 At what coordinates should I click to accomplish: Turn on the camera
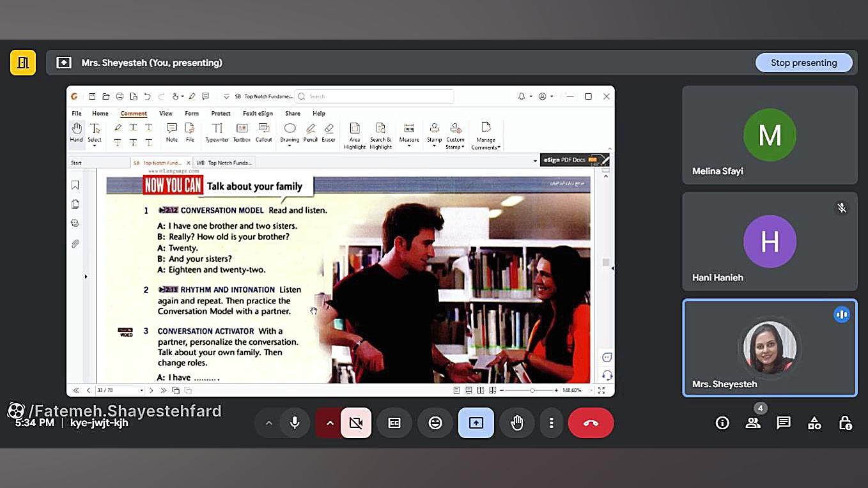356,423
